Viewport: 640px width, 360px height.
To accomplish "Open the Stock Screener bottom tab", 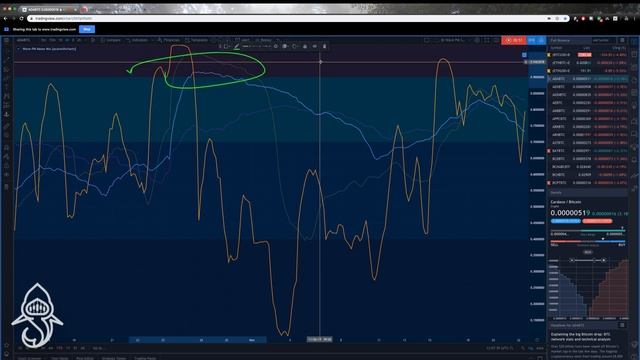I will pyautogui.click(x=29, y=358).
